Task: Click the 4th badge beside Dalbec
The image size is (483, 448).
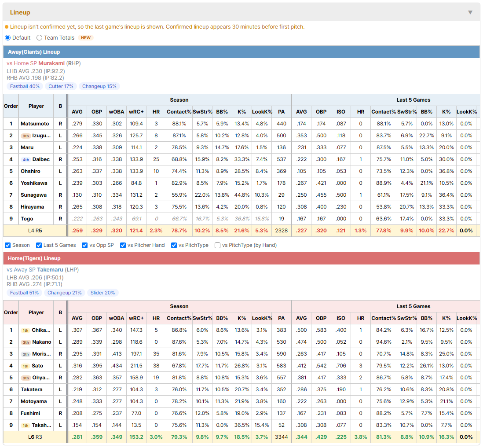Action: coord(26,160)
